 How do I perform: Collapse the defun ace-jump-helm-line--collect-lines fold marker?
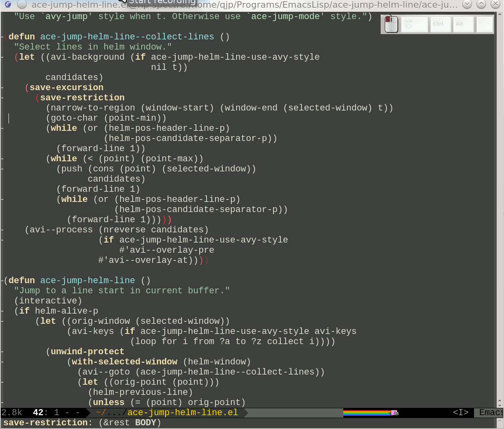point(2,37)
